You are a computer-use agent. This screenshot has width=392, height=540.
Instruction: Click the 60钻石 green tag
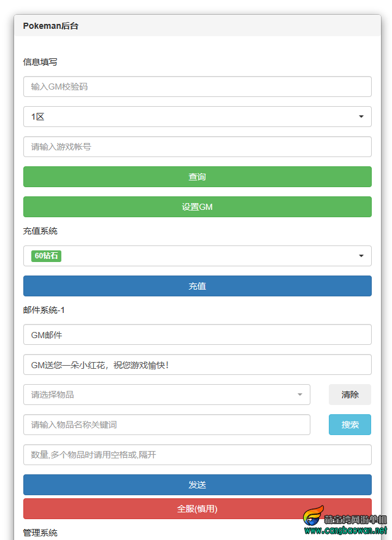(x=46, y=256)
